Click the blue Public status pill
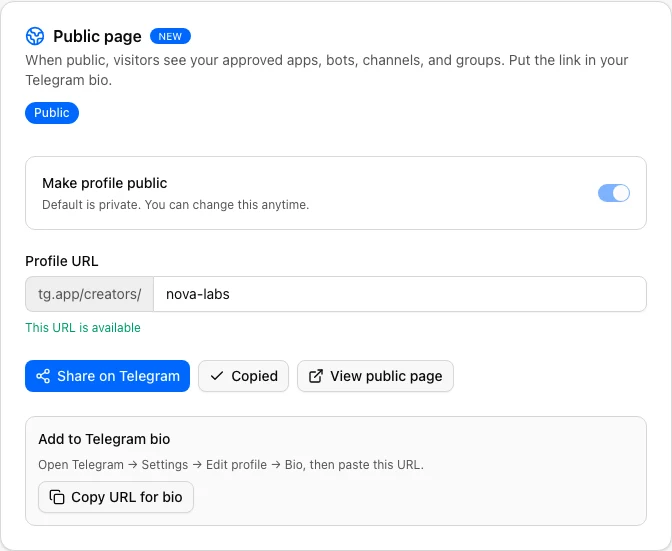Image resolution: width=672 pixels, height=551 pixels. 52,113
